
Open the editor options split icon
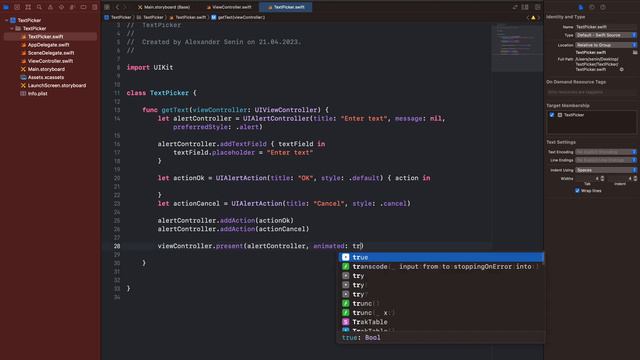(x=525, y=7)
